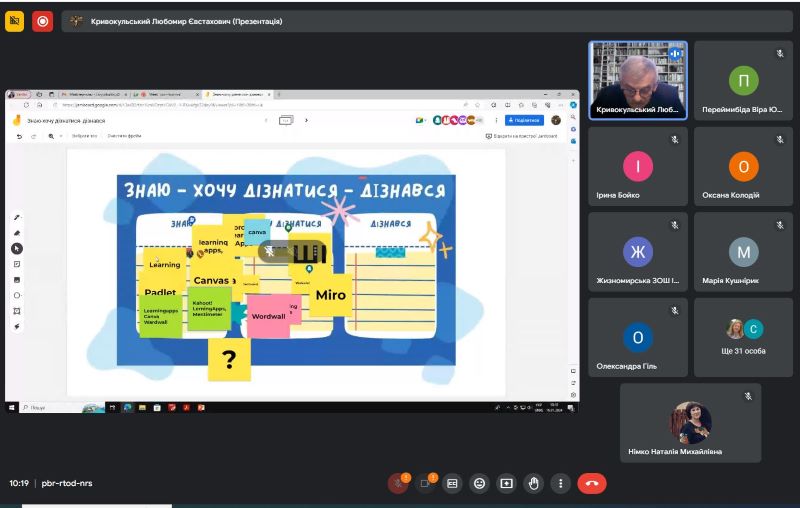Click the Jamboard redo arrow
Screen dimensions: 800x508
(x=34, y=136)
